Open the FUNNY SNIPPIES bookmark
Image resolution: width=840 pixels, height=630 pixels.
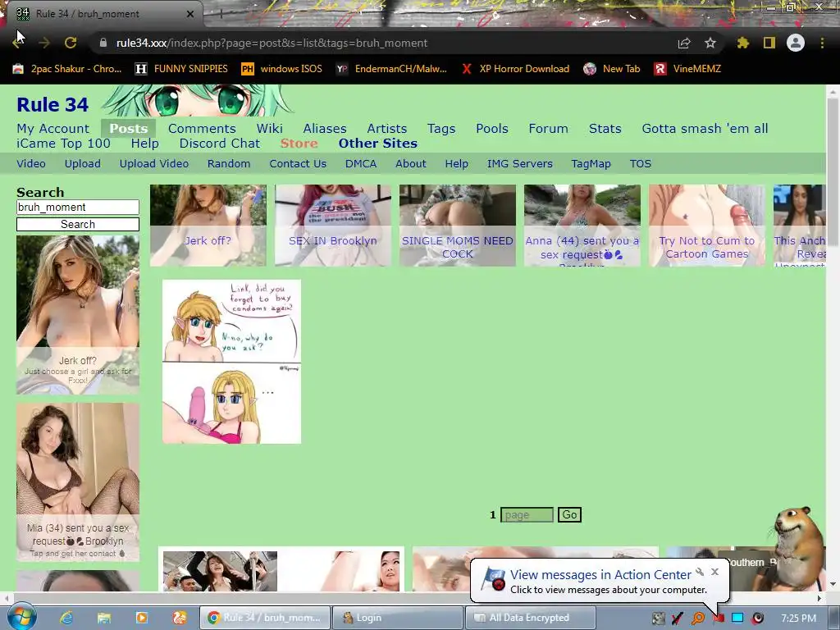[181, 69]
